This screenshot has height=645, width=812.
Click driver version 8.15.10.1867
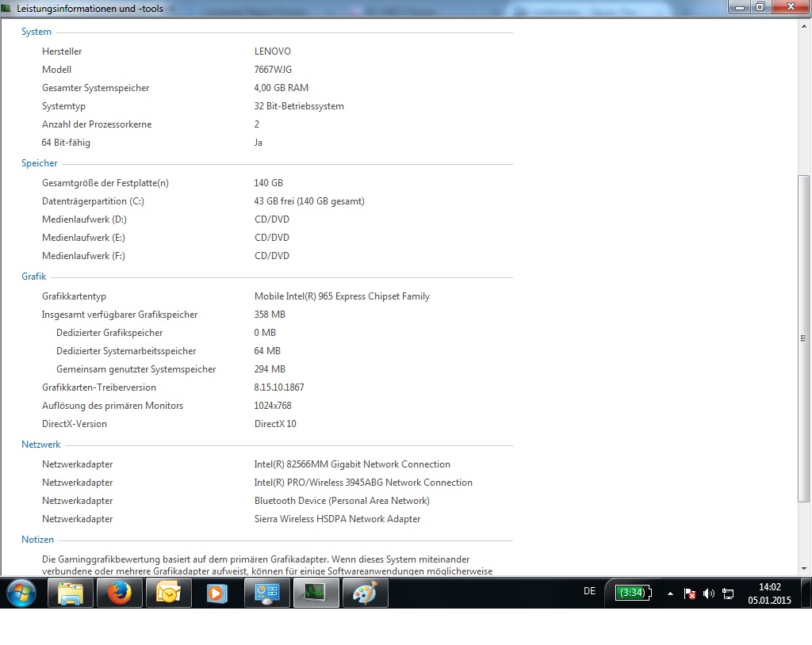pyautogui.click(x=279, y=387)
